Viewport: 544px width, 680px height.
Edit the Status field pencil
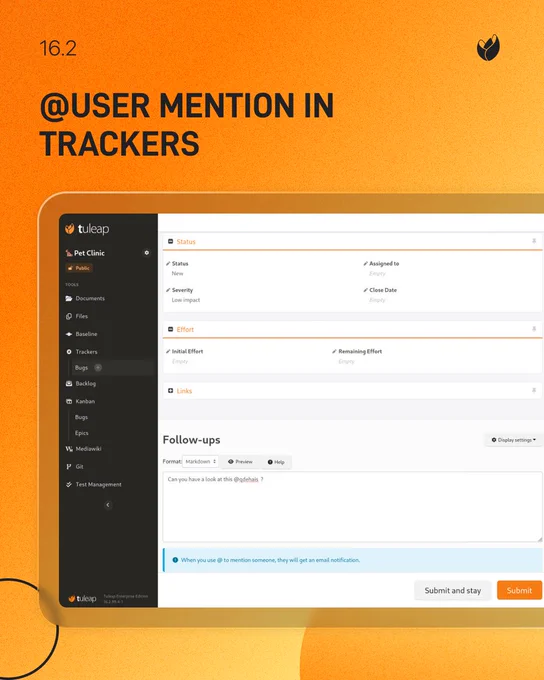168,264
